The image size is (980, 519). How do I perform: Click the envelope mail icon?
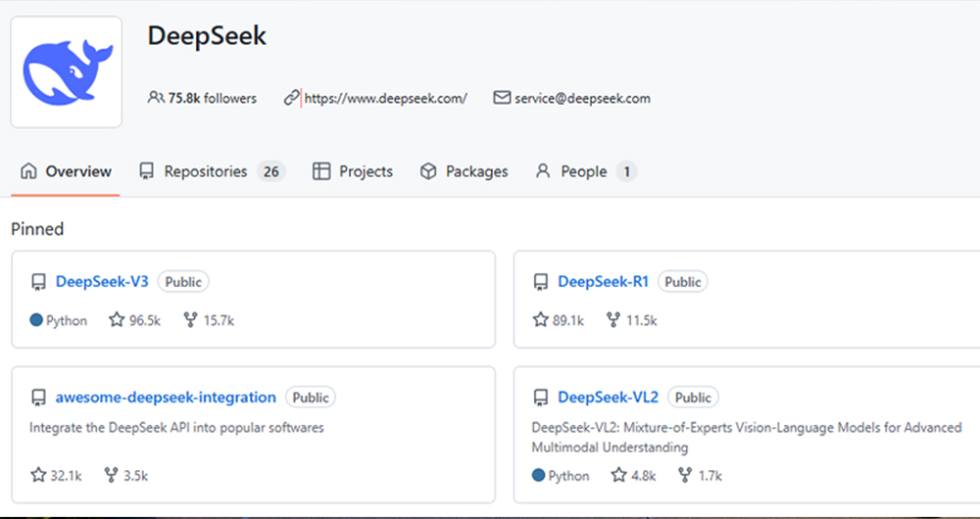coord(501,98)
